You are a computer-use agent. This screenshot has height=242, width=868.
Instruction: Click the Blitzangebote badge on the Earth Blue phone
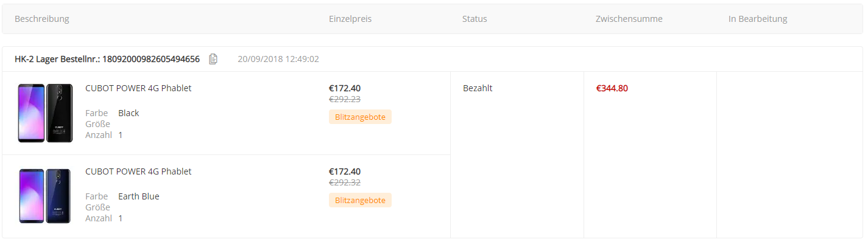tap(360, 200)
